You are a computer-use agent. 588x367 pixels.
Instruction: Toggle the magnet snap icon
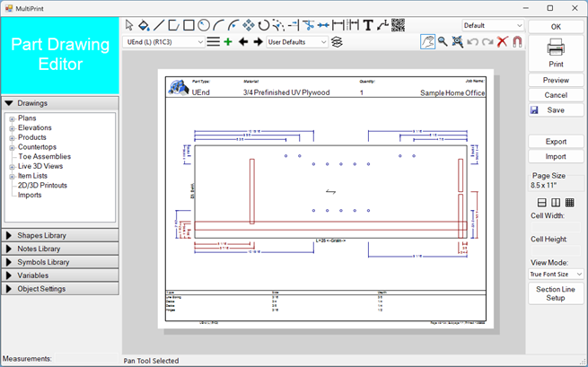517,41
